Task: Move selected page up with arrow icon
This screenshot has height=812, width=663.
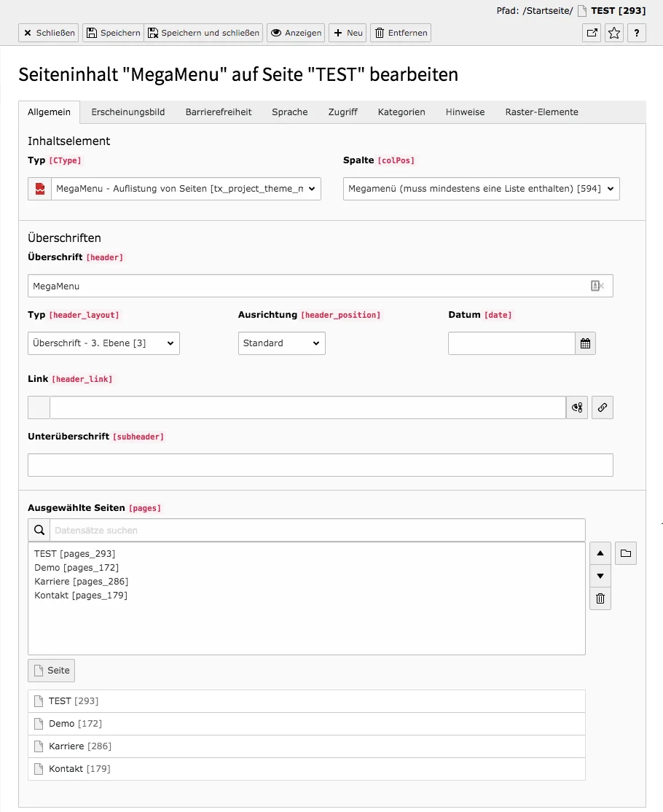Action: [600, 553]
